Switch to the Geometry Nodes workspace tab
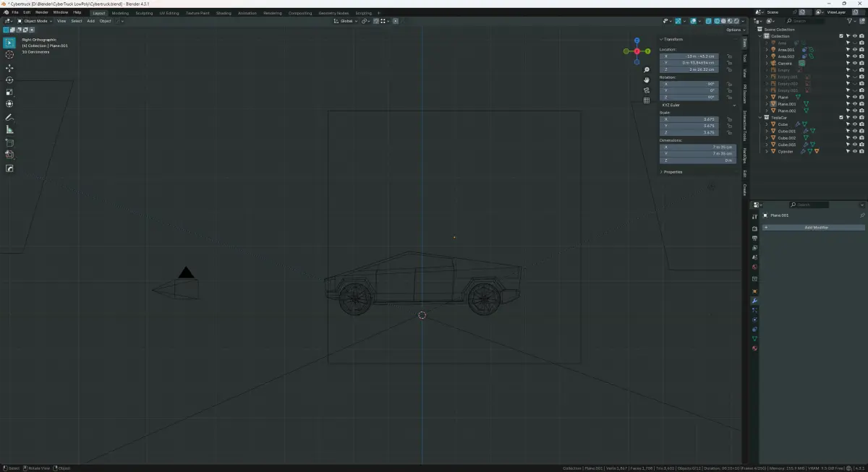This screenshot has height=472, width=868. (333, 13)
